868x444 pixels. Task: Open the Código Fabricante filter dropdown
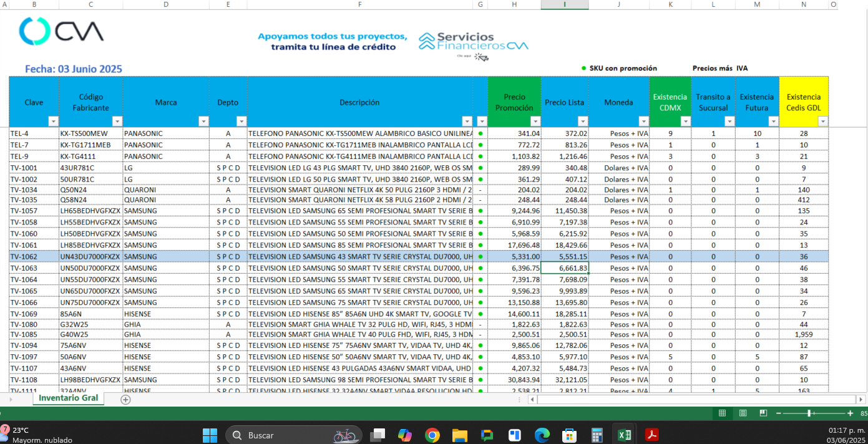click(117, 121)
